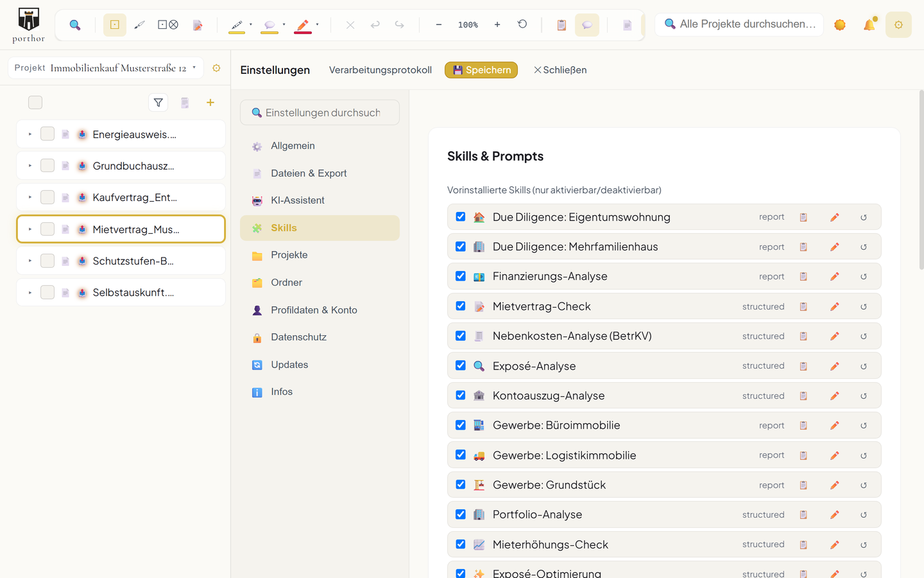This screenshot has height=578, width=924.
Task: Open notifications via the bell icon
Action: click(x=869, y=24)
